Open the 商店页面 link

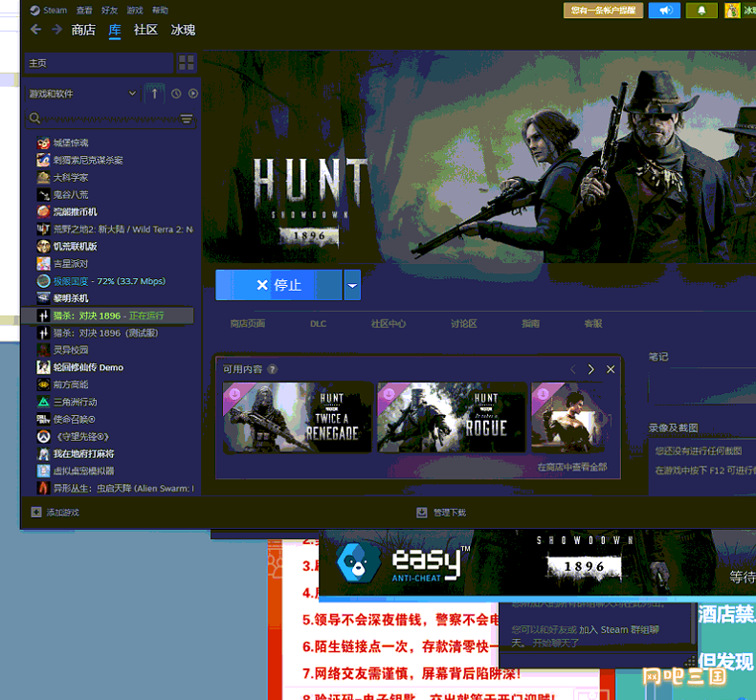[x=247, y=324]
